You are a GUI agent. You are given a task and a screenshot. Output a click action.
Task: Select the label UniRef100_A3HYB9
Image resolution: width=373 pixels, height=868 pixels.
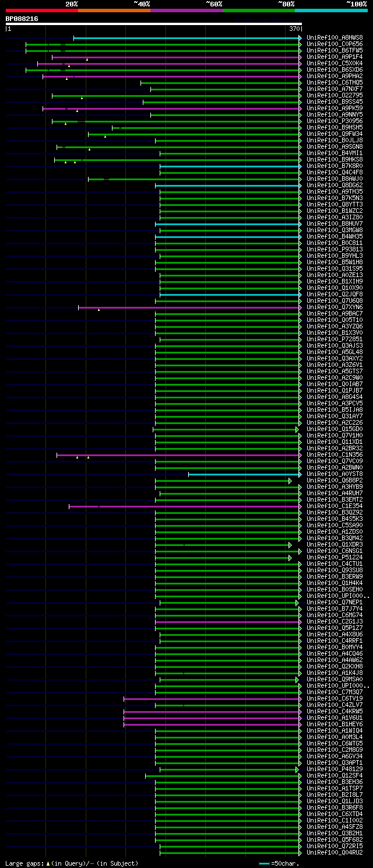pyautogui.click(x=335, y=487)
